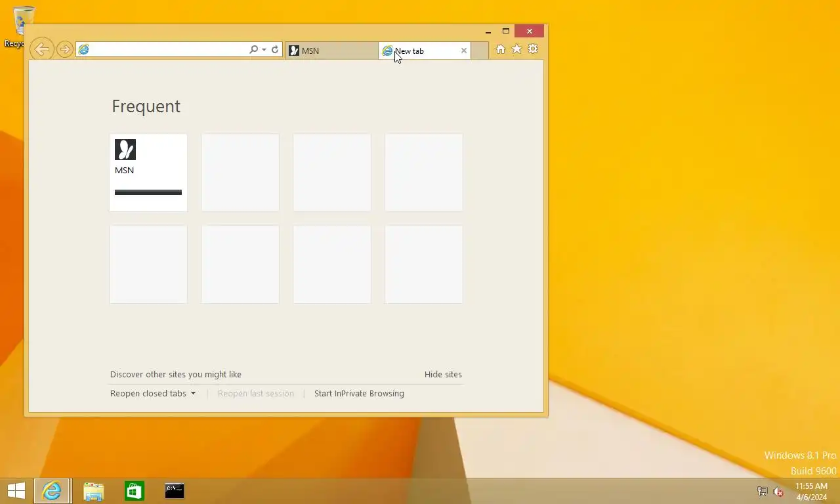Minimize the Internet Explorer window
The height and width of the screenshot is (504, 840).
[488, 31]
